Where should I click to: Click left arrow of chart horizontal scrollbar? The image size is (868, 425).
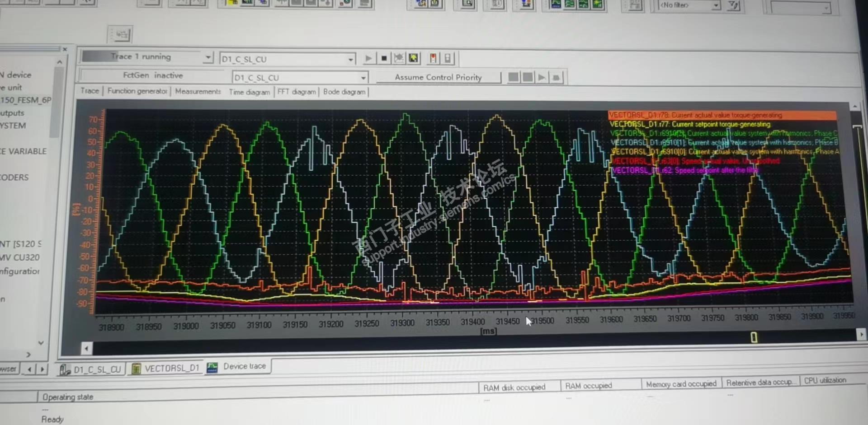tap(86, 348)
